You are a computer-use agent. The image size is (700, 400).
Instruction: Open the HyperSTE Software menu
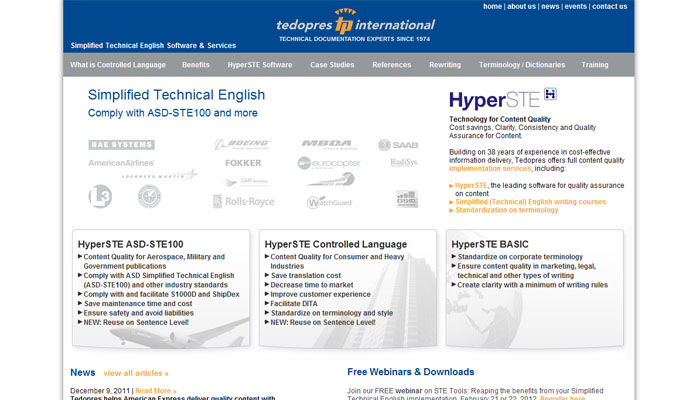pos(260,65)
